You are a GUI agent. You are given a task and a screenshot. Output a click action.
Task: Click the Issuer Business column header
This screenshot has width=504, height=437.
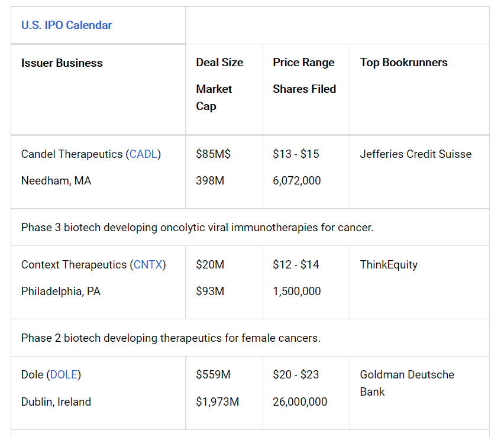[62, 63]
